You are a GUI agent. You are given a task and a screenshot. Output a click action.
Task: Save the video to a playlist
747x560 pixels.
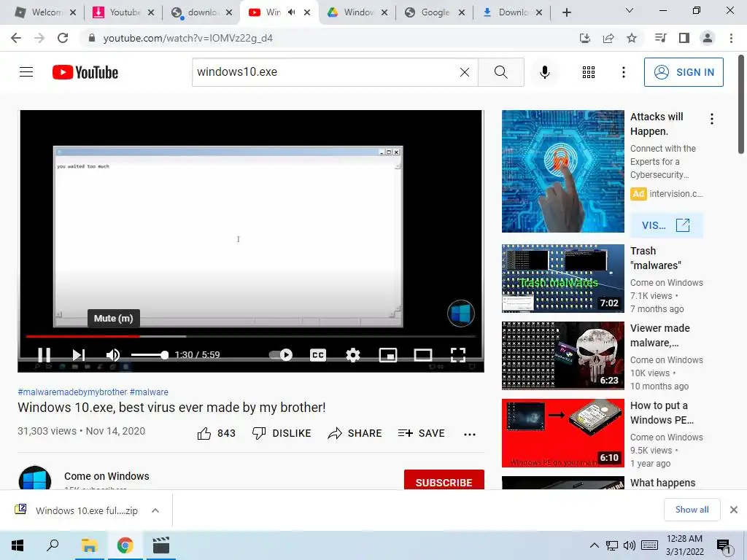pyautogui.click(x=422, y=433)
